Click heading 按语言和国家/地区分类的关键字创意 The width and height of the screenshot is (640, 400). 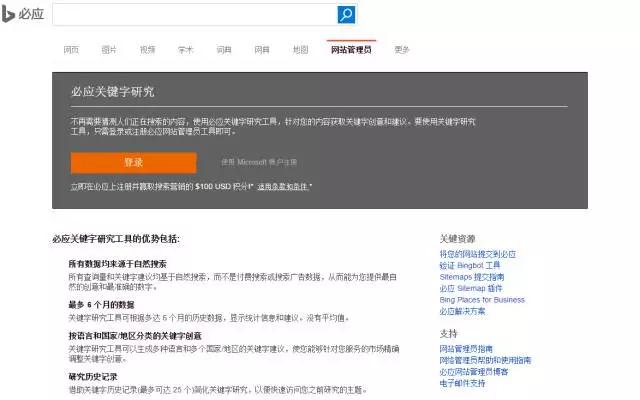(x=135, y=336)
